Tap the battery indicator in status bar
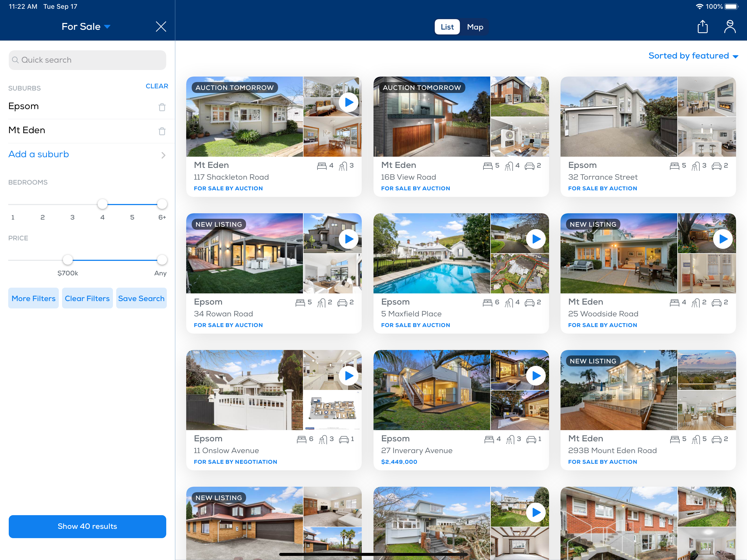747x560 pixels. pyautogui.click(x=731, y=6)
